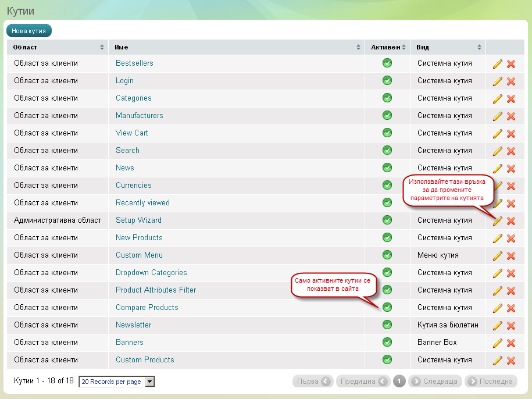Sort the list by Вид column
The image size is (532, 399).
pyautogui.click(x=448, y=47)
